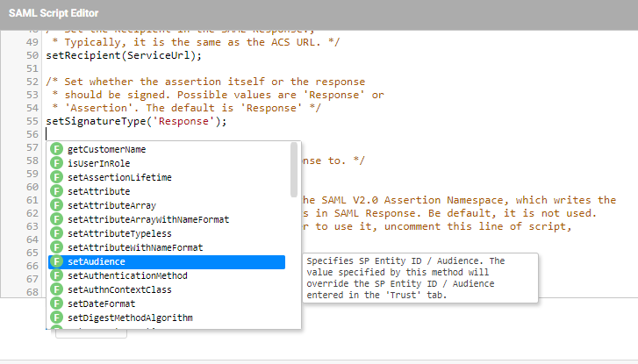
Task: Click the autocomplete list scrollbar thumb
Action: (294, 169)
